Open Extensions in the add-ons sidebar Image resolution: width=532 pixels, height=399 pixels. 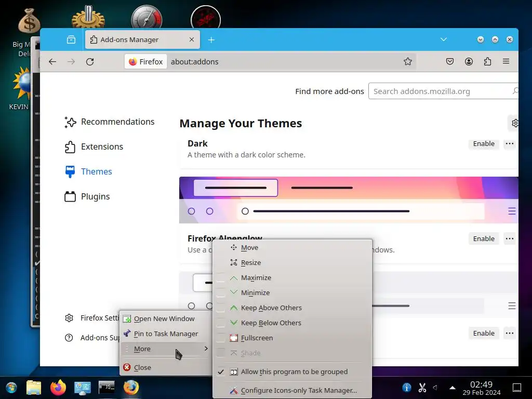[x=94, y=147]
